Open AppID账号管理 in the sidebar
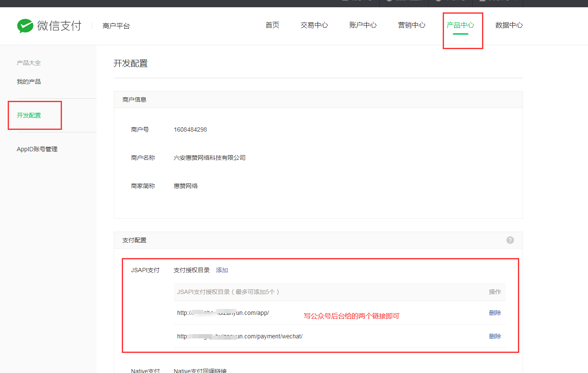This screenshot has height=373, width=588. pyautogui.click(x=37, y=149)
